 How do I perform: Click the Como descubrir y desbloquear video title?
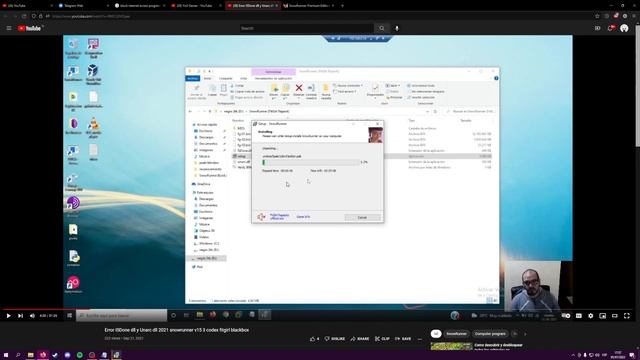[498, 345]
